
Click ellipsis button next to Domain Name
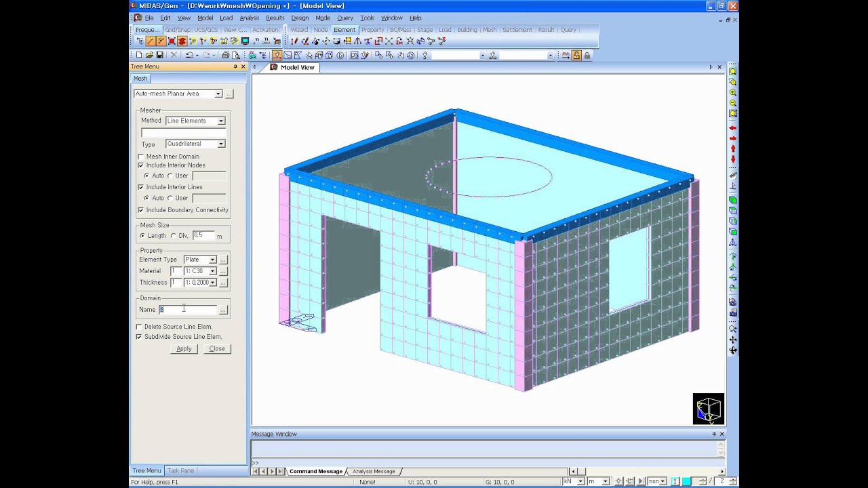223,310
